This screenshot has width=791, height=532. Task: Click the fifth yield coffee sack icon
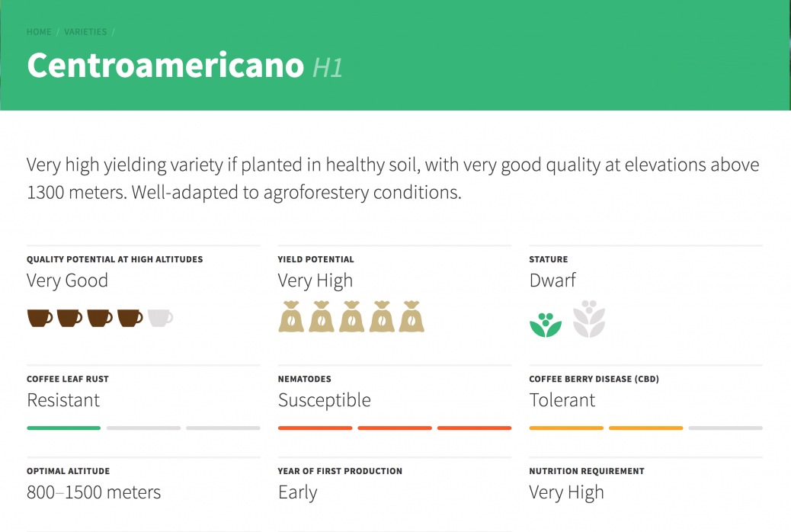412,316
